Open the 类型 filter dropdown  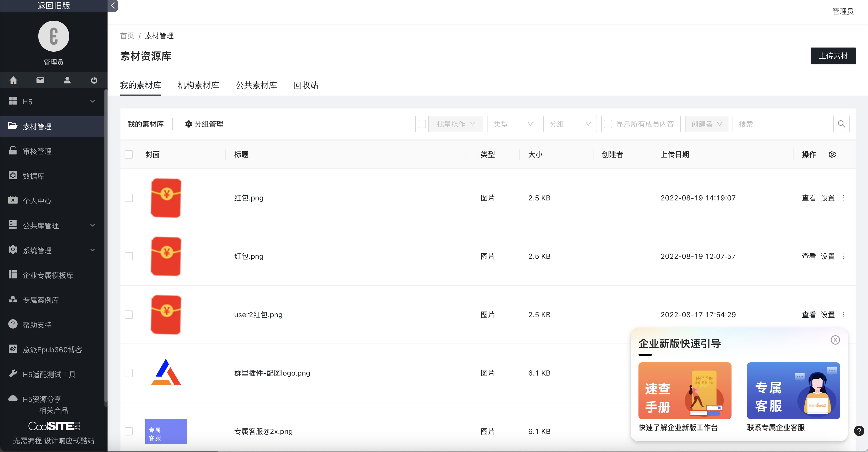pos(513,124)
